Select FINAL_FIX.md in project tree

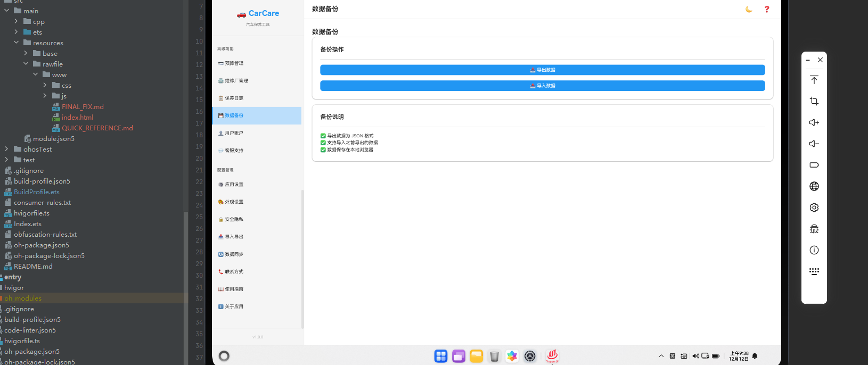tap(83, 107)
